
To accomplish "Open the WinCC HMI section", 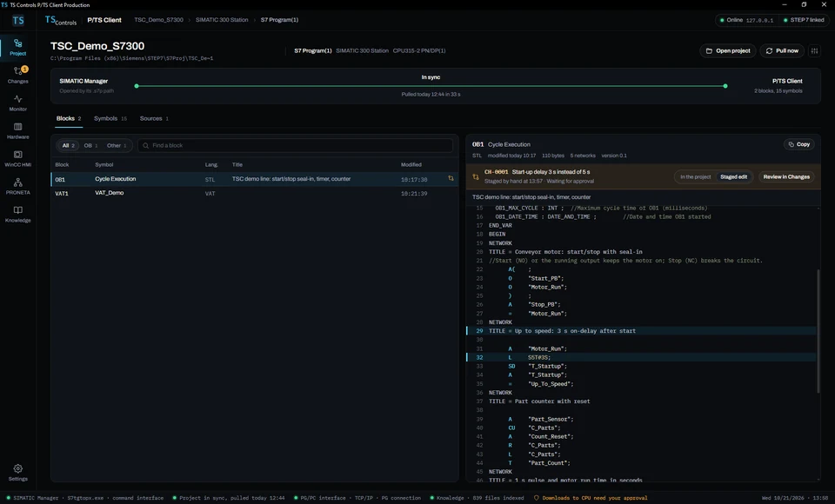I will click(x=17, y=158).
